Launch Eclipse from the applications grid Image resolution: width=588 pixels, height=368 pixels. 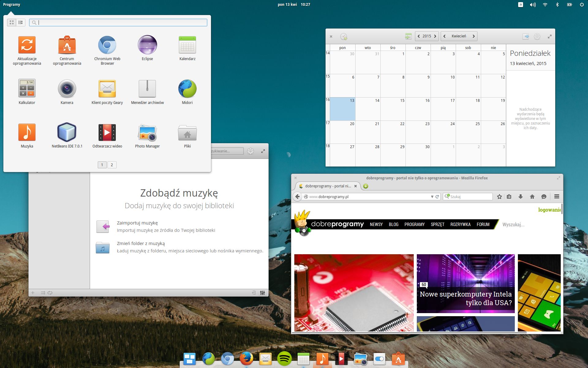click(x=147, y=48)
